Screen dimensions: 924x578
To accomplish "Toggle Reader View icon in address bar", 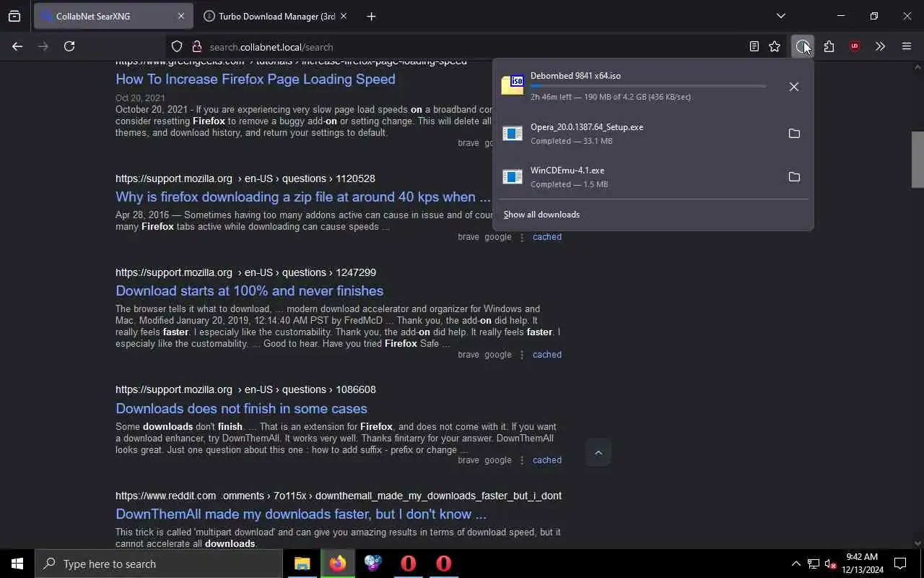I will 754,46.
